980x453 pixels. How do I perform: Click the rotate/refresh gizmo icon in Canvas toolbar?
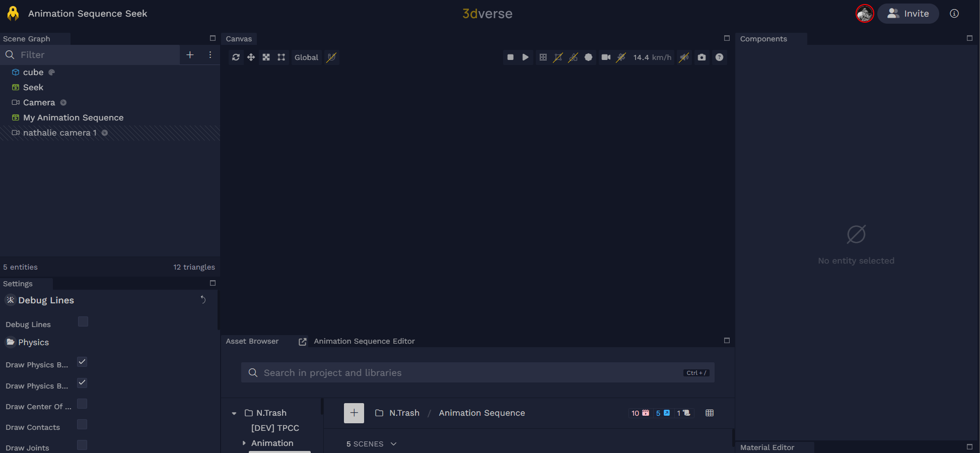pyautogui.click(x=236, y=57)
